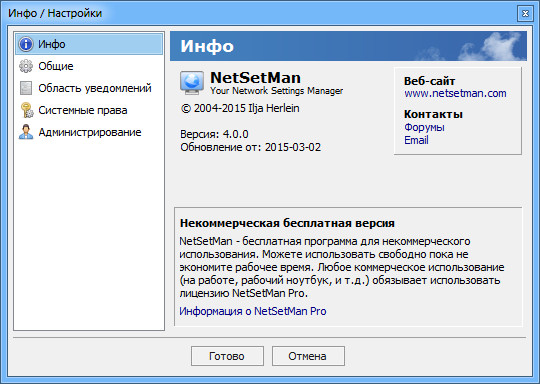
Task: Switch to Системные права page
Action: click(89, 110)
